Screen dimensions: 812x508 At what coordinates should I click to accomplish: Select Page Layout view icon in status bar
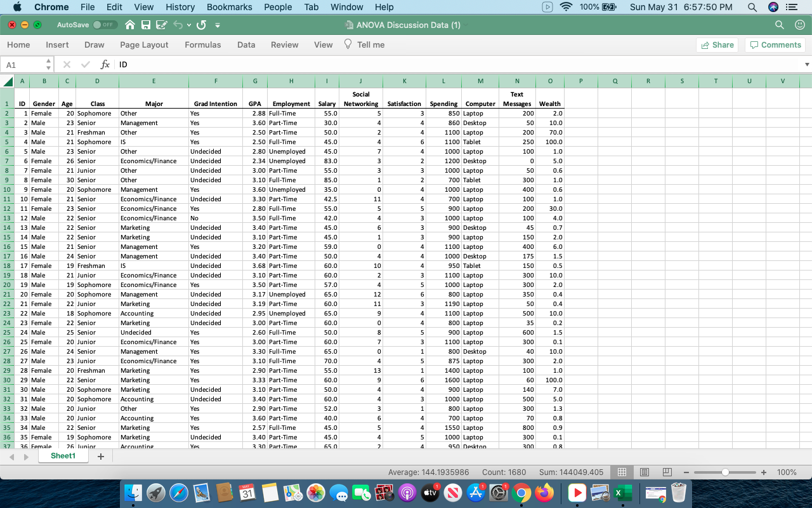(644, 472)
